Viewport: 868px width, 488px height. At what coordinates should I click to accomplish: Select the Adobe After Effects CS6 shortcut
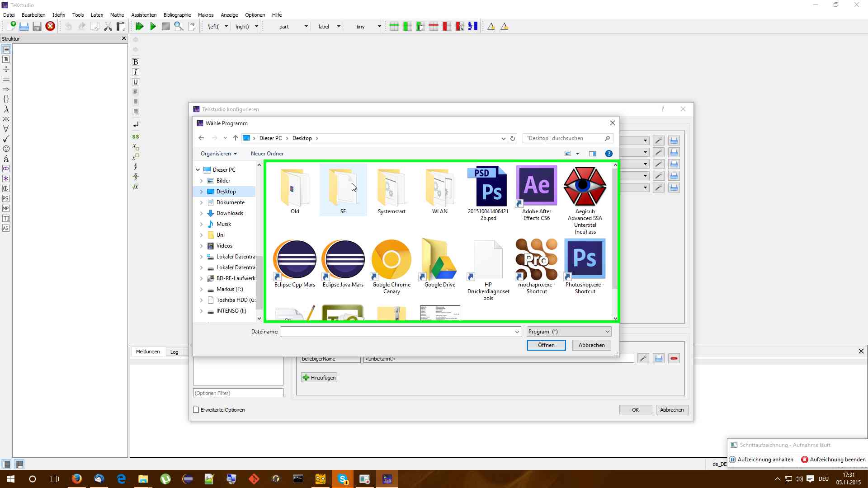pyautogui.click(x=537, y=193)
